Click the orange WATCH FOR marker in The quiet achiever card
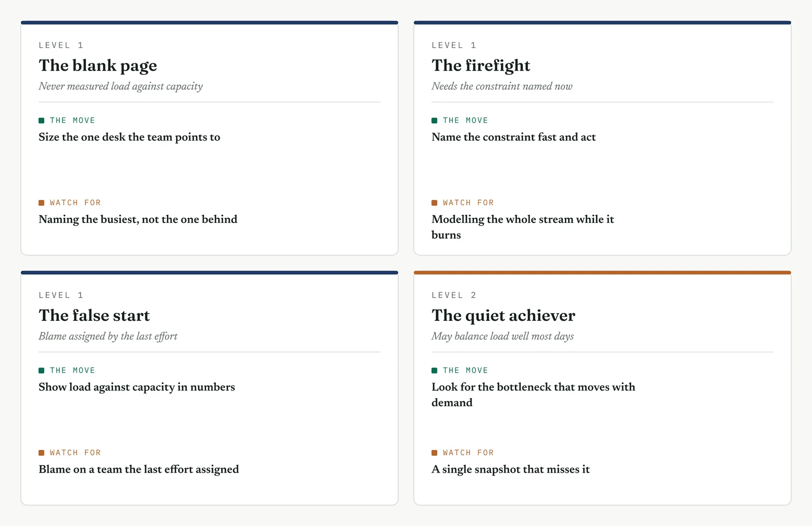The image size is (812, 526). click(434, 452)
